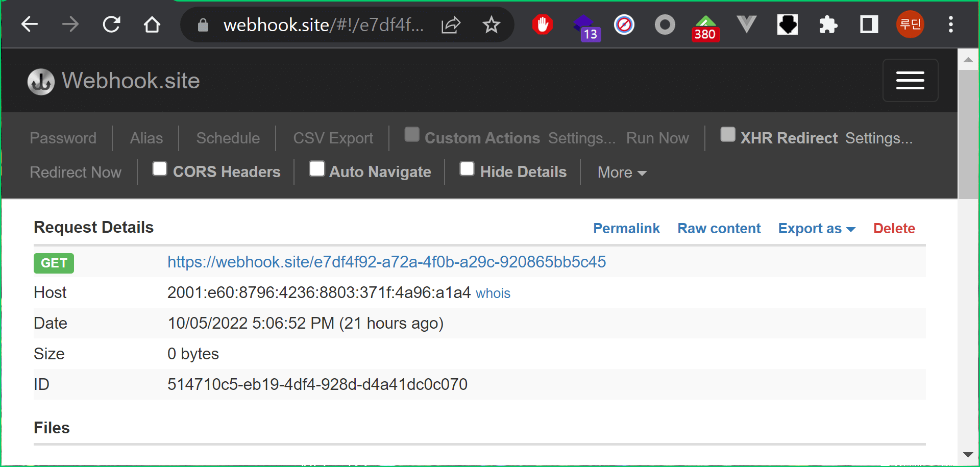980x467 pixels.
Task: Click the scrollbar down arrow
Action: (x=968, y=454)
